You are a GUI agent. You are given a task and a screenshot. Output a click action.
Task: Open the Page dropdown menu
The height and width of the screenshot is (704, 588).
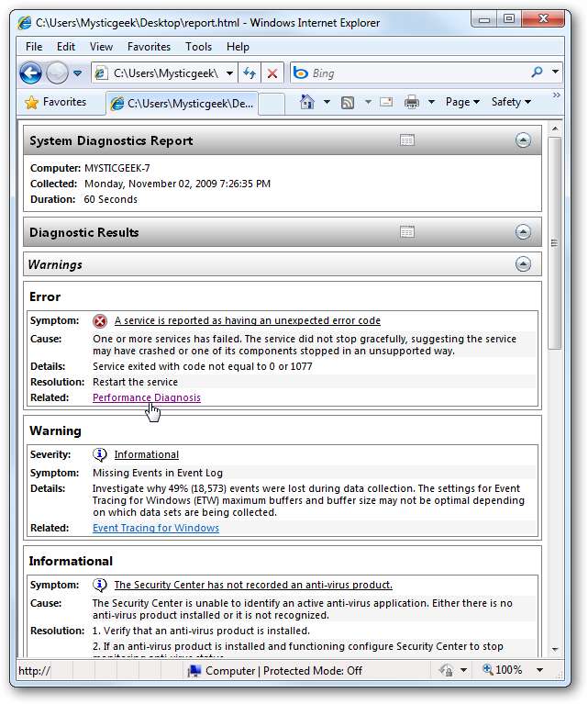coord(461,103)
